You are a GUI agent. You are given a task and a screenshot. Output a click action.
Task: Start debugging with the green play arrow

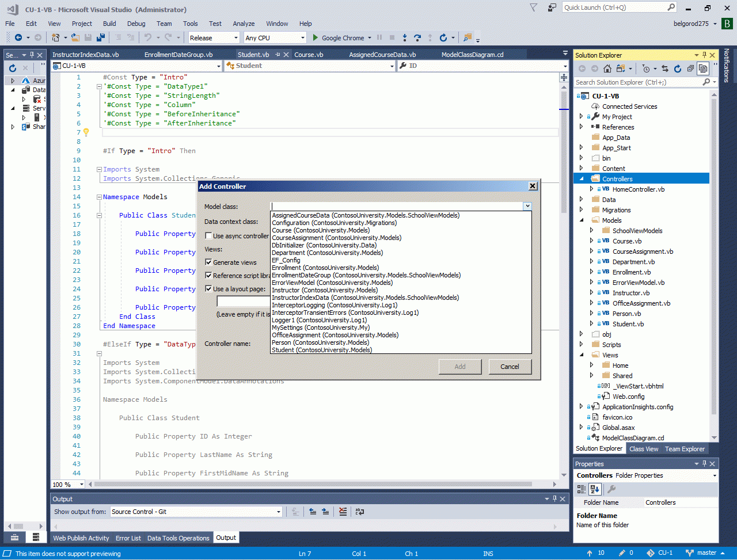[315, 38]
